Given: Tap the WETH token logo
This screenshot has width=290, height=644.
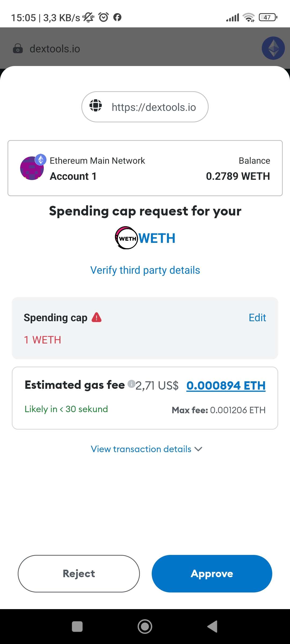Looking at the screenshot, I should [x=126, y=238].
